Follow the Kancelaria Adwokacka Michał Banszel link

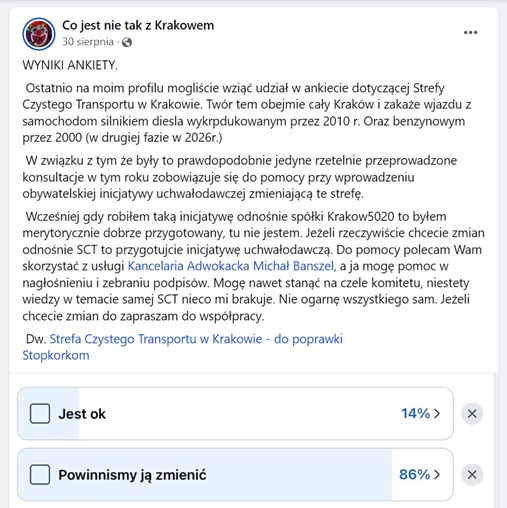pyautogui.click(x=231, y=266)
